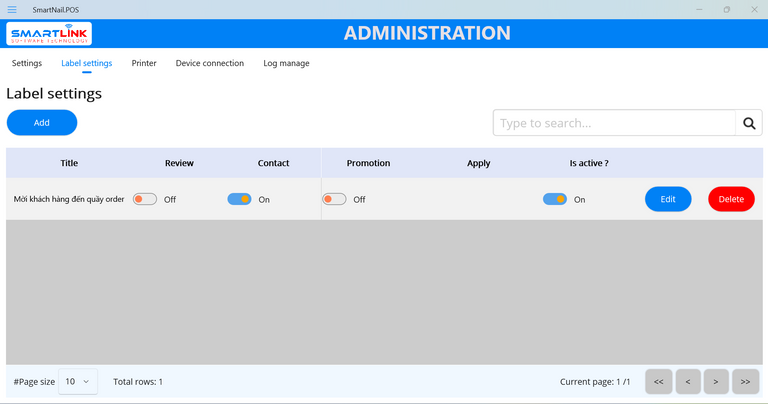Open the Device connection tab
Viewport: 768px width, 404px height.
pos(209,63)
